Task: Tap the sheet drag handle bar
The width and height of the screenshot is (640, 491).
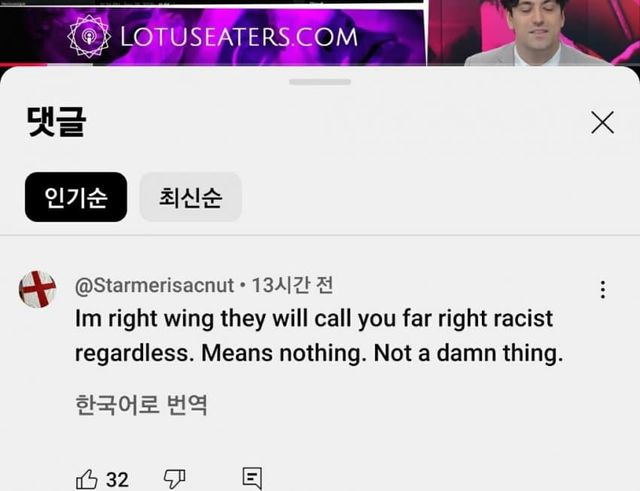Action: pos(320,82)
